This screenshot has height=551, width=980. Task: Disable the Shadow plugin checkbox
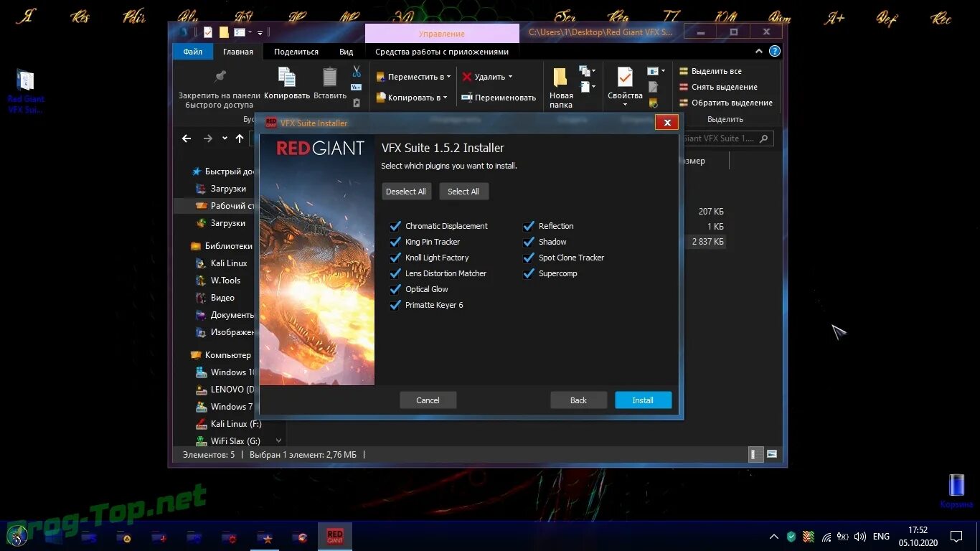(529, 242)
